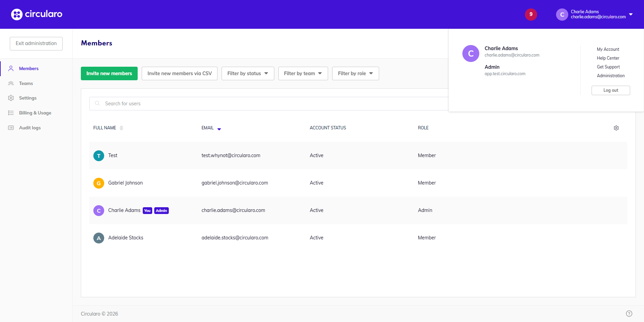
Task: Sort the table by Full Name arrows
Action: click(121, 128)
